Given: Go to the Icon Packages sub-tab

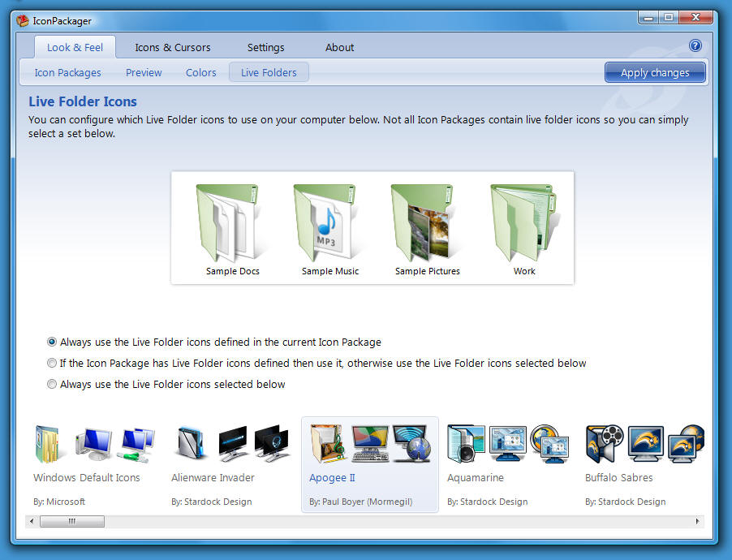Looking at the screenshot, I should (x=67, y=72).
